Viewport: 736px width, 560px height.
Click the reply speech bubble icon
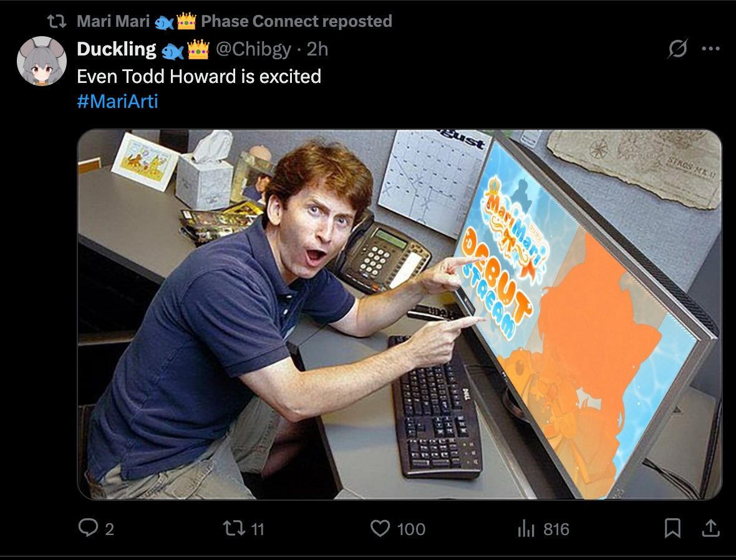click(x=88, y=528)
